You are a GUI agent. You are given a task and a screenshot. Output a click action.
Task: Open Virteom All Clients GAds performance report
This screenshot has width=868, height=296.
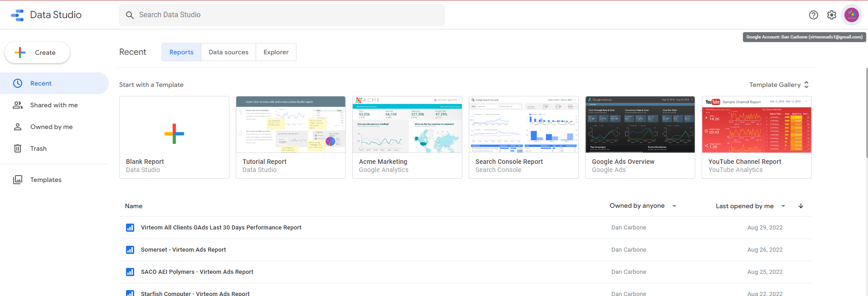pos(221,228)
